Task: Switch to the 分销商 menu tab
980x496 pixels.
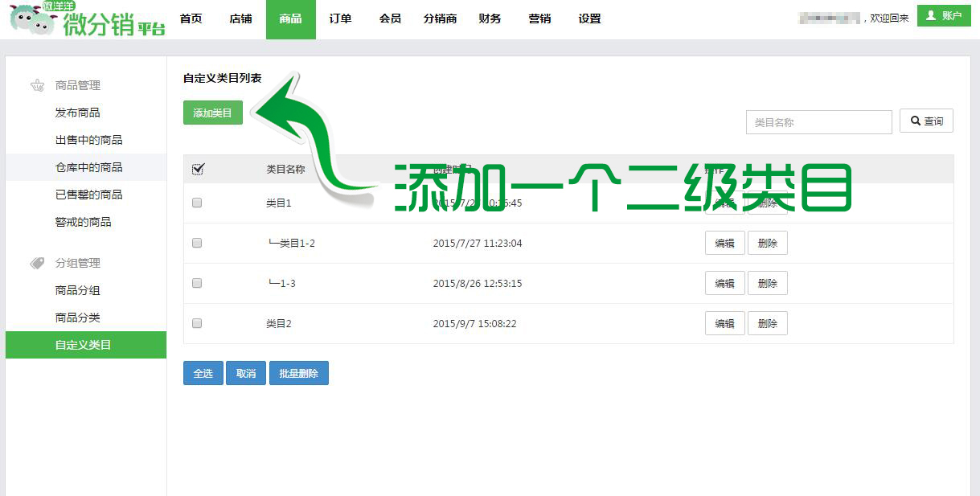Action: tap(440, 19)
